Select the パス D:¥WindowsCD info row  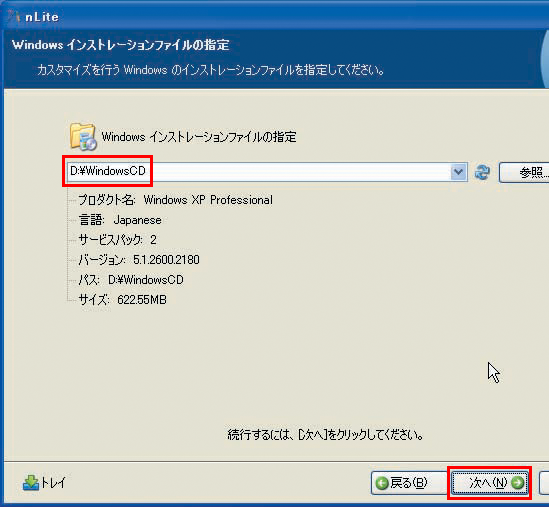(131, 280)
